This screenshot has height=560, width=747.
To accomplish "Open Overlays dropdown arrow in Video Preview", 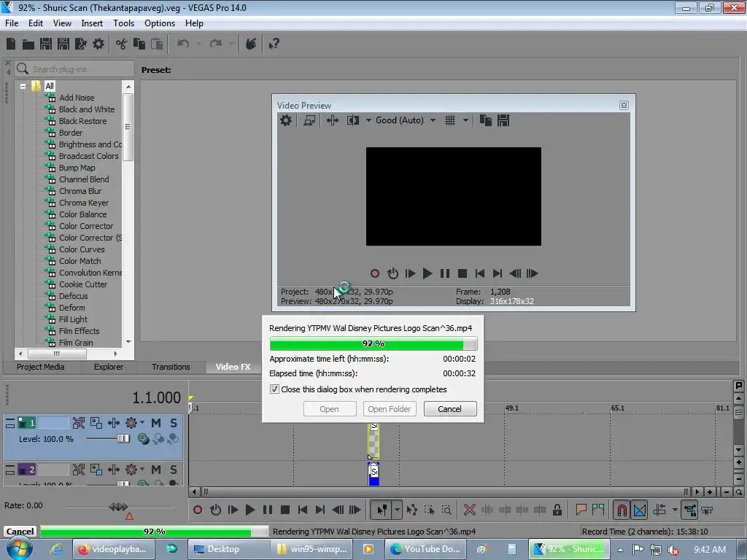I will click(465, 120).
